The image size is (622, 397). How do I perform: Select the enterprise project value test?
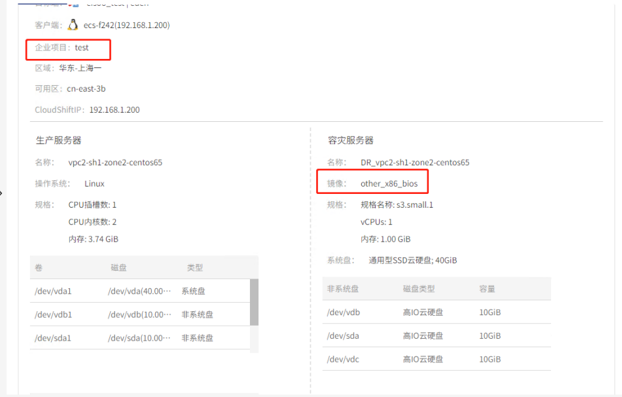coord(82,48)
